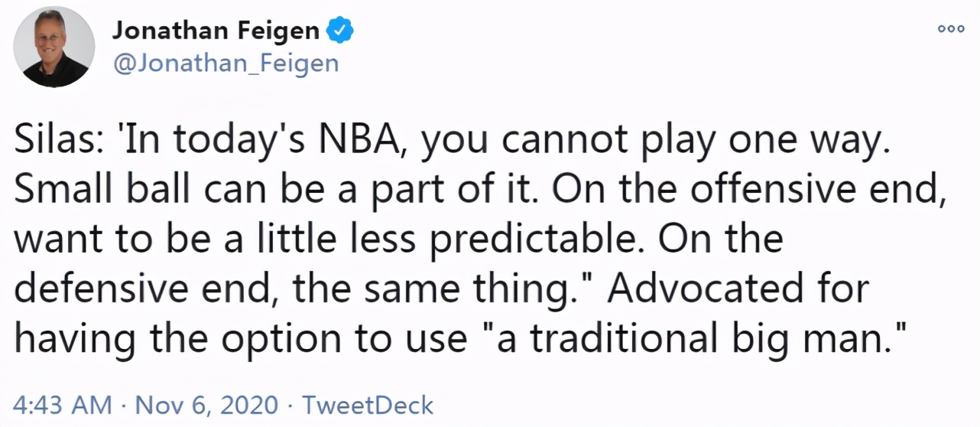Open the @Jonathan_Feigen handle link
The image size is (980, 427).
(x=226, y=63)
